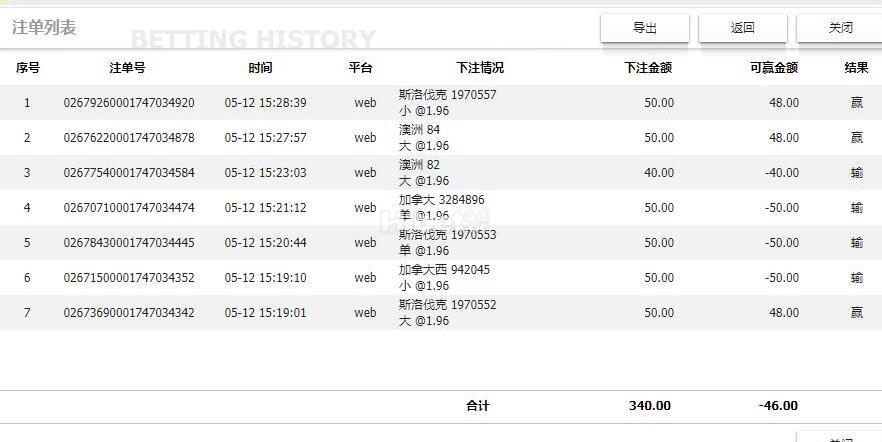
Task: Click bet order number 02678430001747034445
Action: [x=129, y=243]
